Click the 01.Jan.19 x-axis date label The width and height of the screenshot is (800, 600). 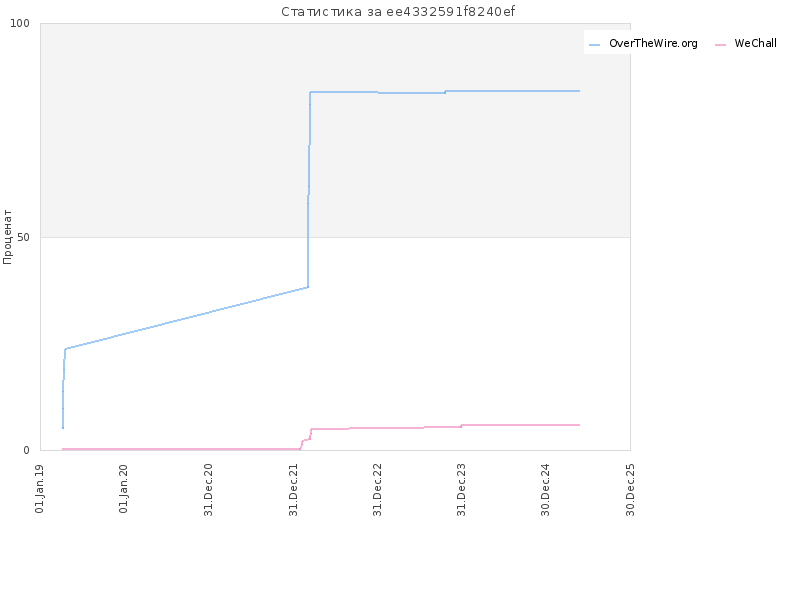point(40,488)
